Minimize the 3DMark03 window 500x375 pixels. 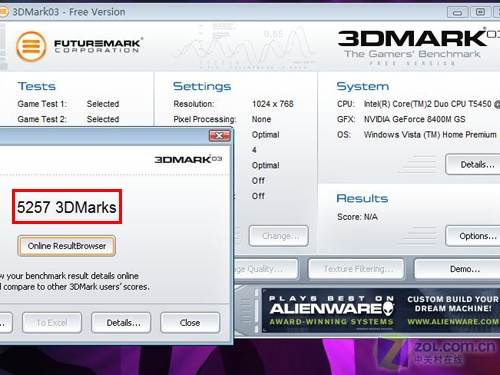[457, 12]
